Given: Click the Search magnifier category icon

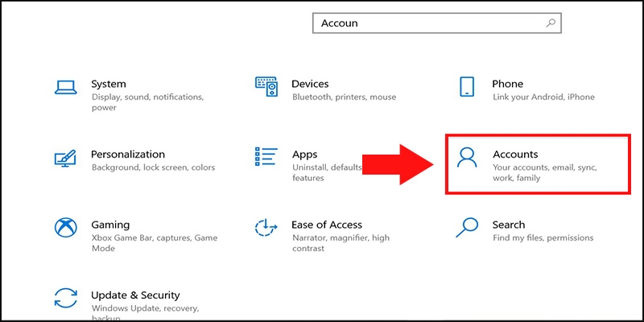Looking at the screenshot, I should (x=467, y=228).
